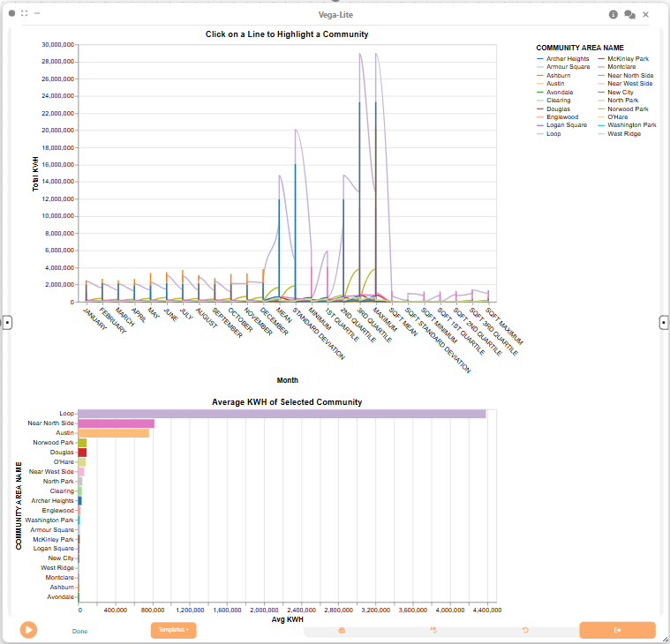Click the fullscreen expand icon
The image size is (670, 644).
[x=25, y=13]
